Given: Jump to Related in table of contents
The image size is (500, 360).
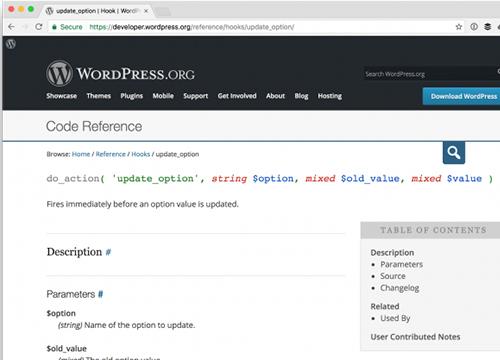Looking at the screenshot, I should click(385, 306).
